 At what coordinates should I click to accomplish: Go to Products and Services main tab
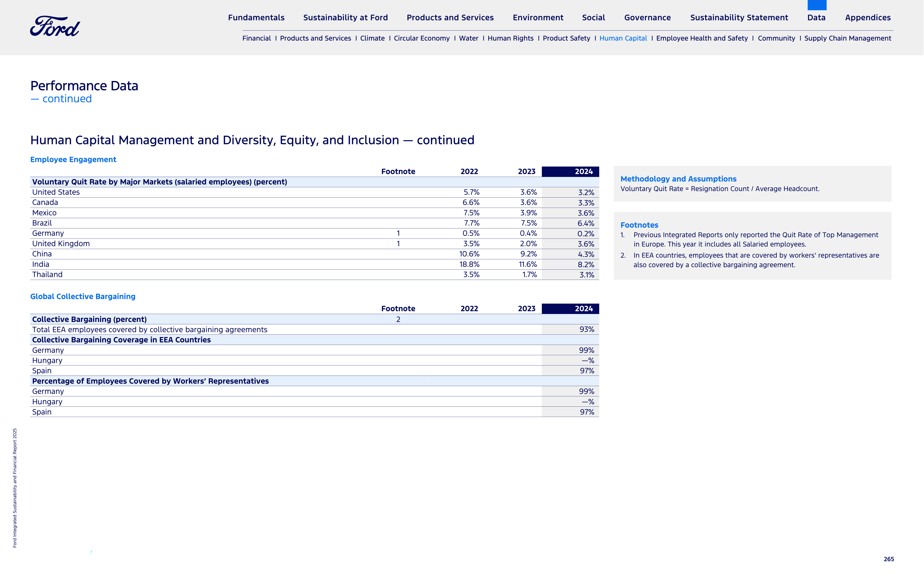[x=450, y=18]
